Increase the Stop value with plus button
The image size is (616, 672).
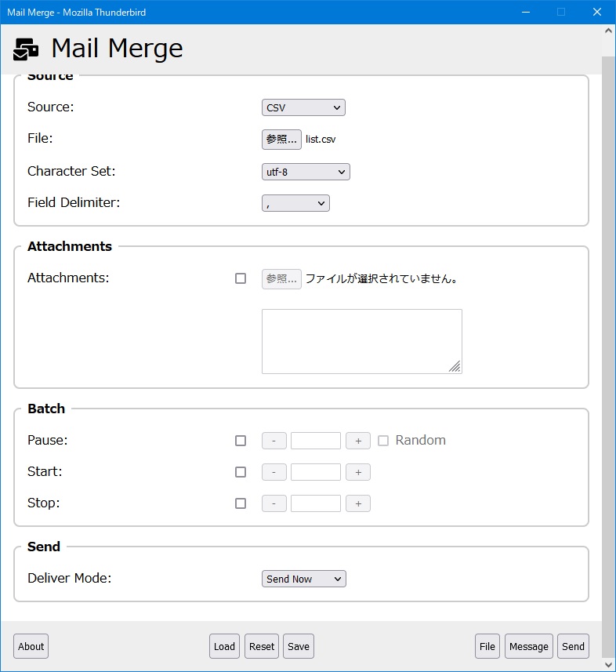(x=358, y=503)
